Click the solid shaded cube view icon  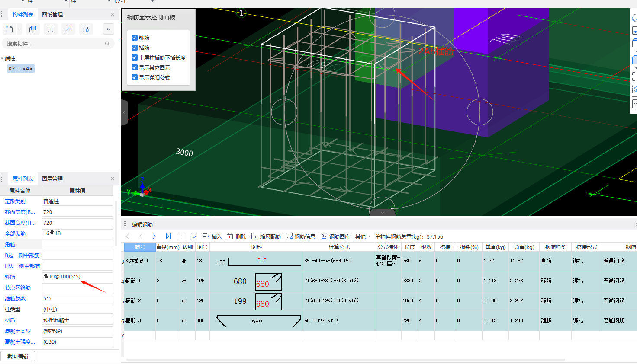pos(634,60)
